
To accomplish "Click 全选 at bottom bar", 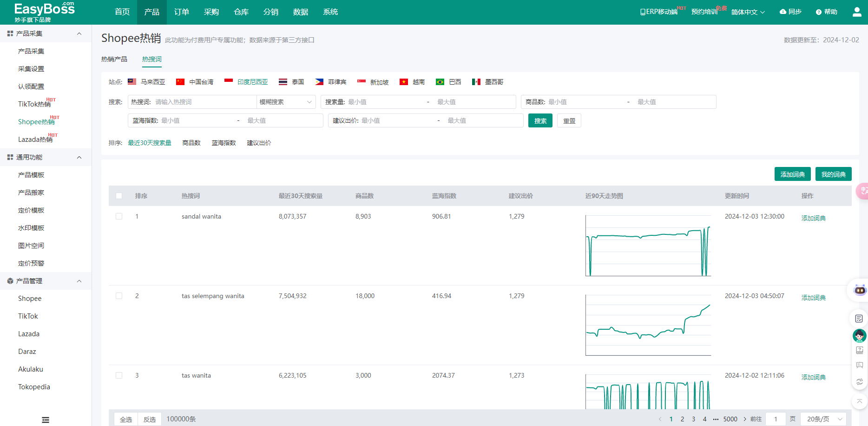I will click(x=126, y=419).
